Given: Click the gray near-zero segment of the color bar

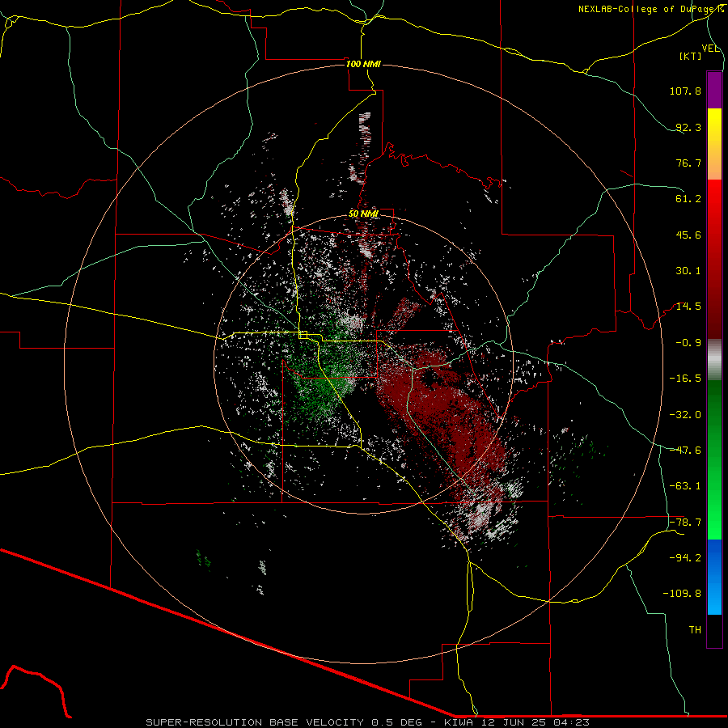Looking at the screenshot, I should (714, 360).
